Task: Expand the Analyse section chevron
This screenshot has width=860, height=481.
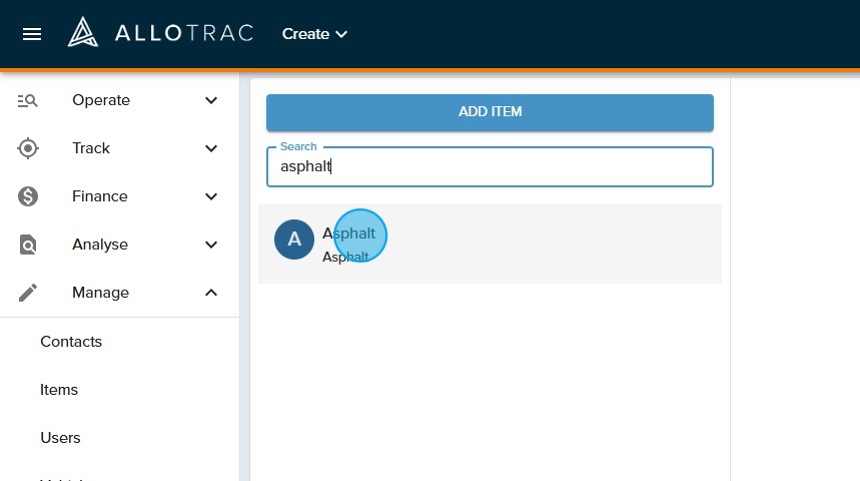Action: 211,244
